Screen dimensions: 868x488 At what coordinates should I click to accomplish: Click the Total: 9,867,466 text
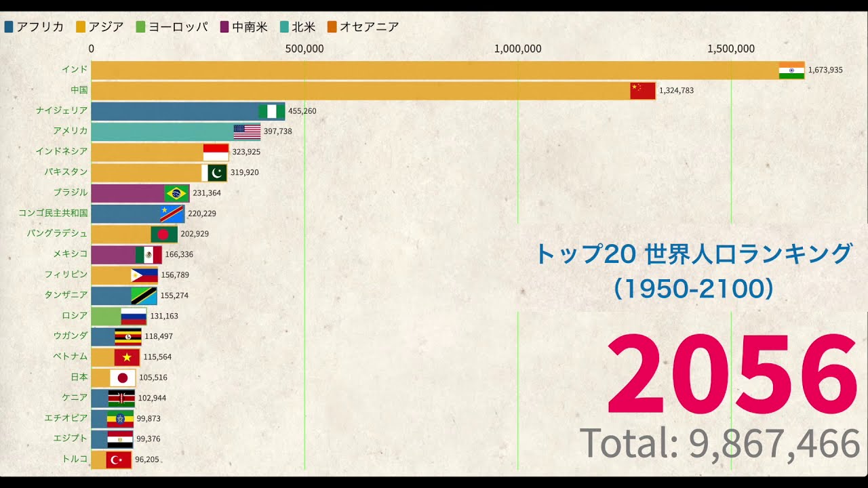720,445
